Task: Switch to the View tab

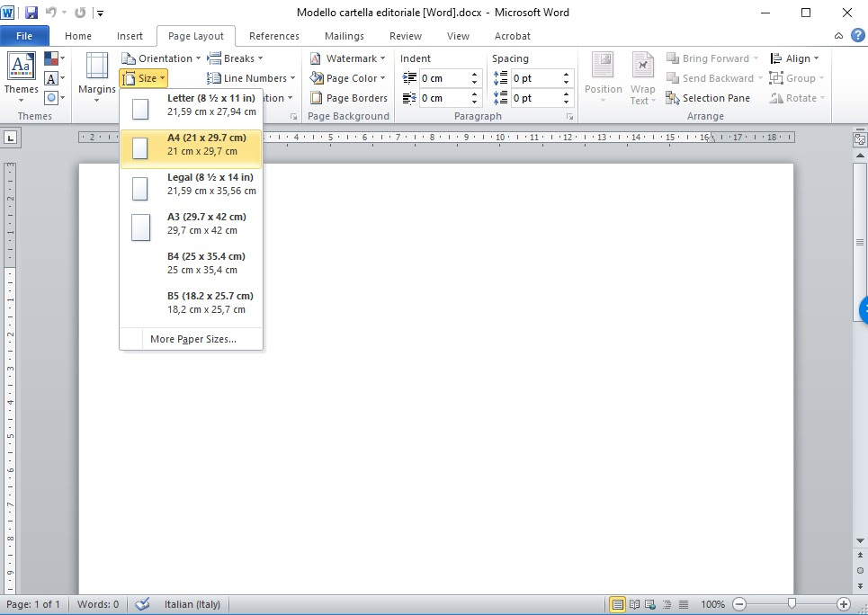Action: tap(458, 36)
